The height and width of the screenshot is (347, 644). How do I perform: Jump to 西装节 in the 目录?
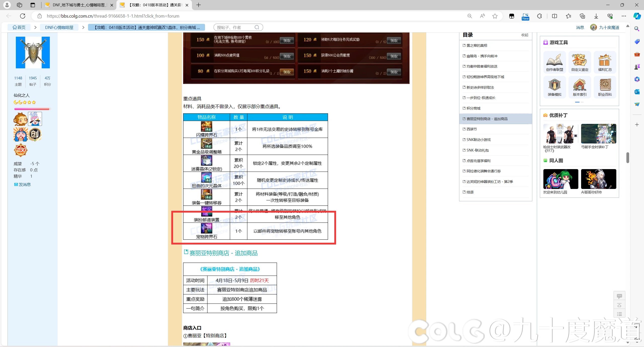coord(472,129)
